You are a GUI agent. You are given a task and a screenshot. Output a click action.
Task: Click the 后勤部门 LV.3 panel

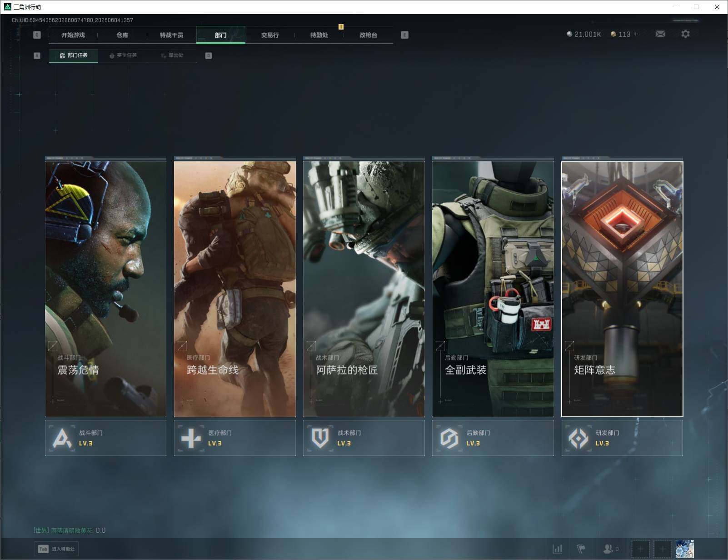click(x=493, y=438)
